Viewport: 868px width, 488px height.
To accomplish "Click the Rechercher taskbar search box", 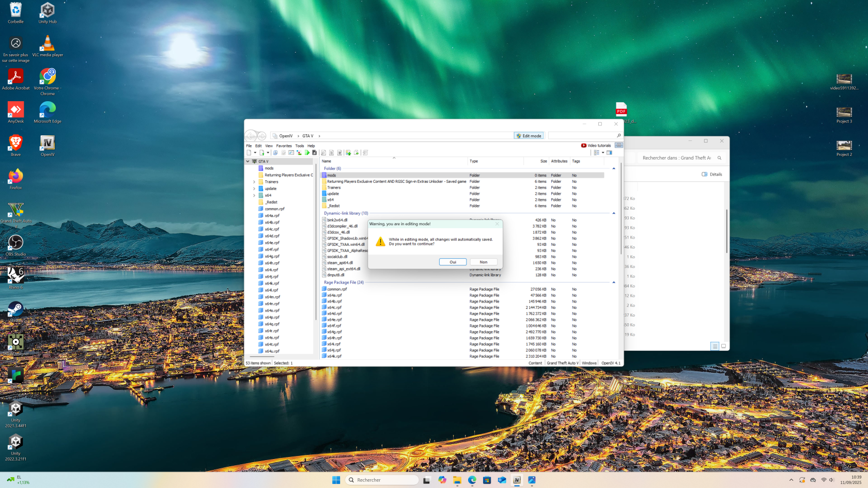I will pos(381,480).
